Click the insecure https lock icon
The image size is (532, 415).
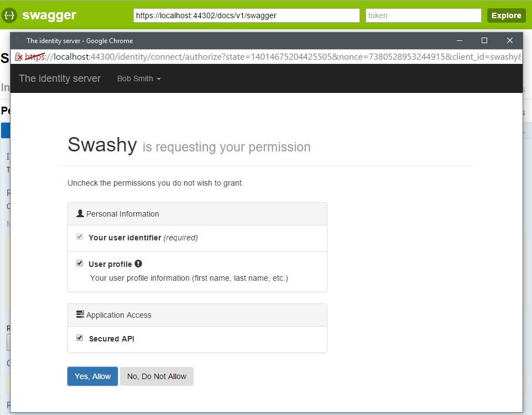point(19,57)
